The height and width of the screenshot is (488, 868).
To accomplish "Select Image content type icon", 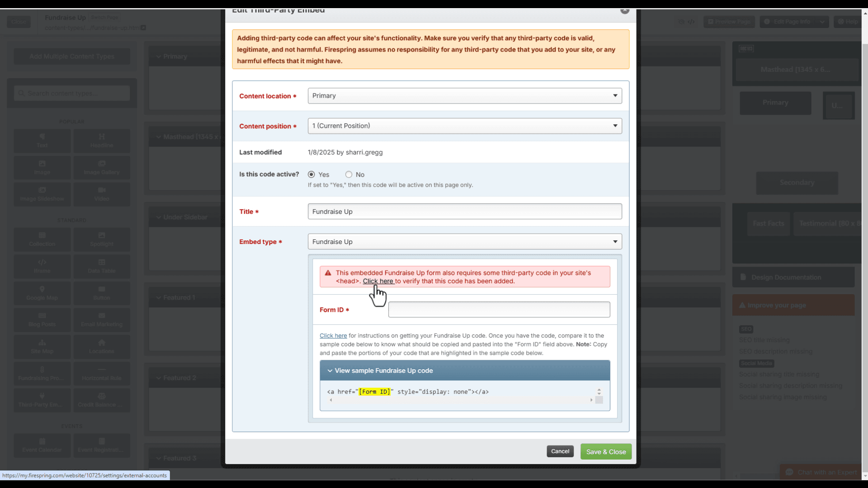I will tap(42, 168).
